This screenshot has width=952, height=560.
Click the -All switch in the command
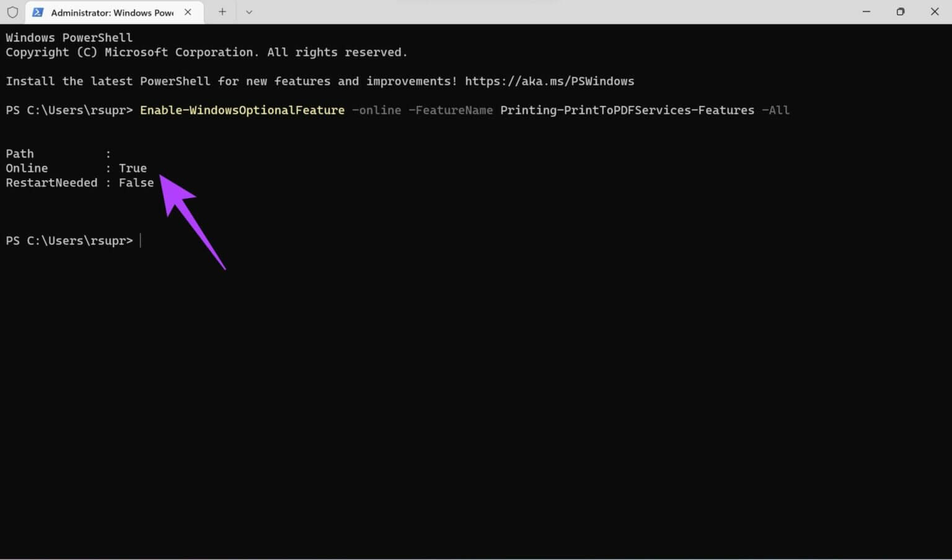(775, 110)
